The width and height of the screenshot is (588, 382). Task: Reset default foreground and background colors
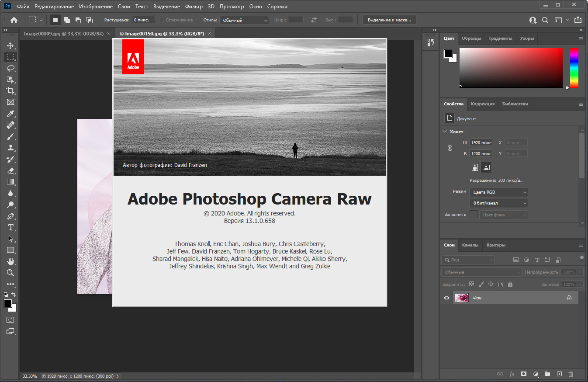pyautogui.click(x=6, y=295)
